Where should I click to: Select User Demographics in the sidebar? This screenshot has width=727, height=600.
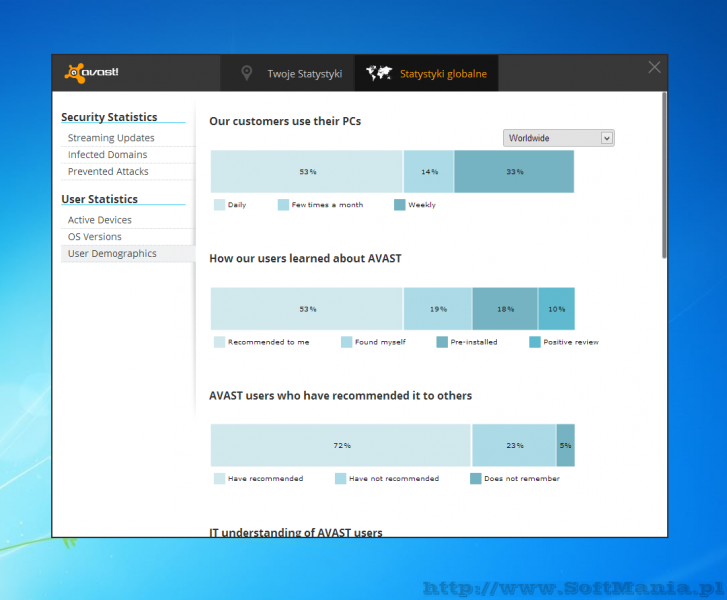128,254
